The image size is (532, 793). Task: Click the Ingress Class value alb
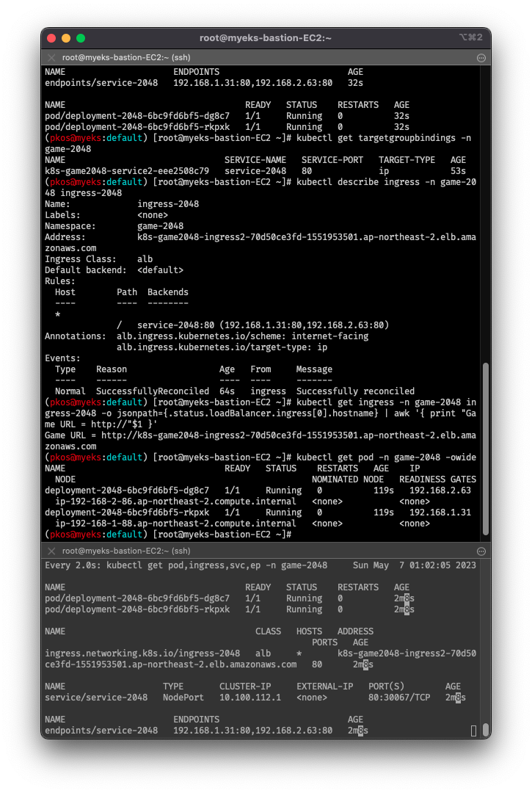pos(145,259)
